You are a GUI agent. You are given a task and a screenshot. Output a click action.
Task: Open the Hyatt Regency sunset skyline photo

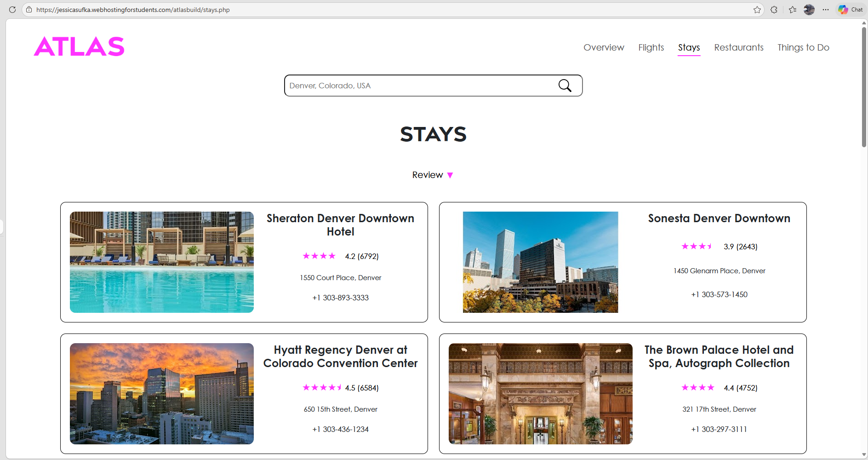pos(162,394)
